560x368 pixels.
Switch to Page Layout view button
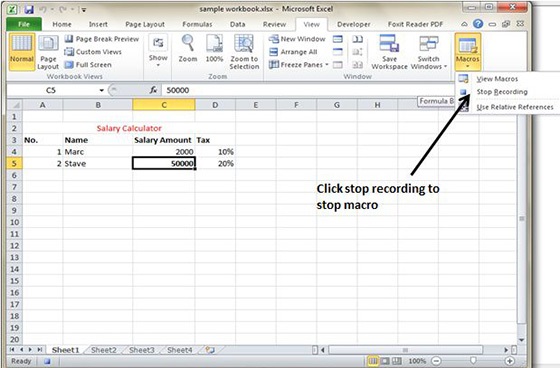click(x=48, y=53)
